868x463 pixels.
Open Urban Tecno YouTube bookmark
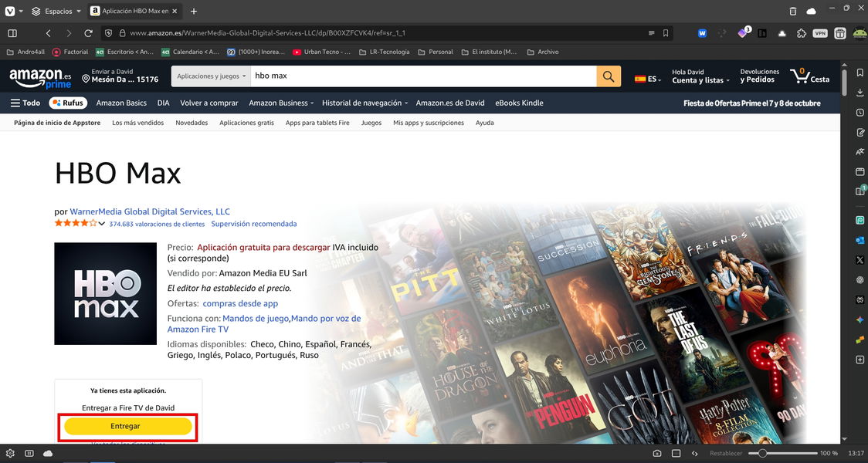[x=321, y=52]
